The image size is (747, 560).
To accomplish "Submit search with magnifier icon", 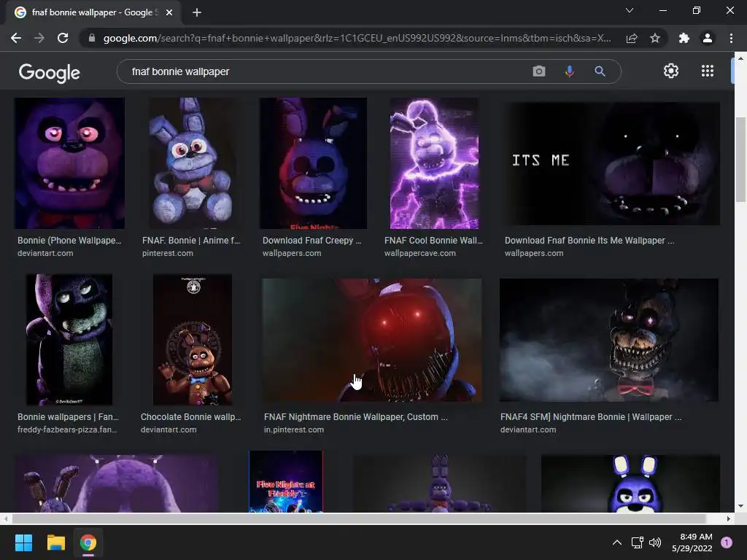I will [600, 71].
